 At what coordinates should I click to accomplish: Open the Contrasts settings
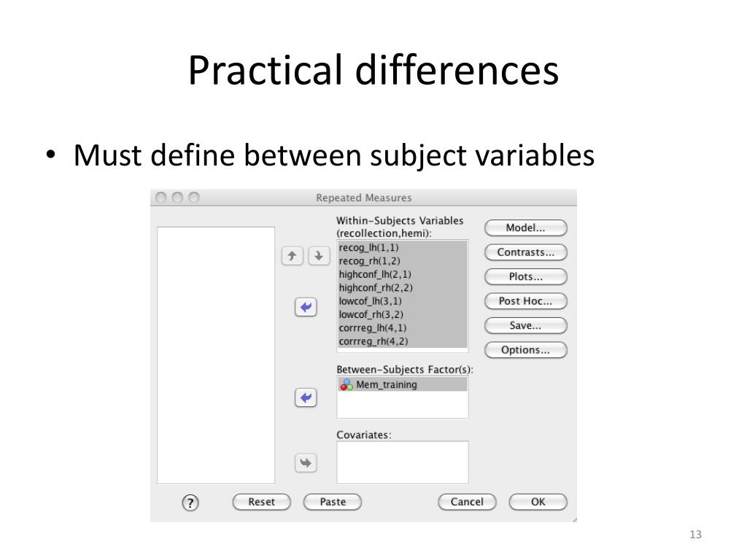click(525, 252)
